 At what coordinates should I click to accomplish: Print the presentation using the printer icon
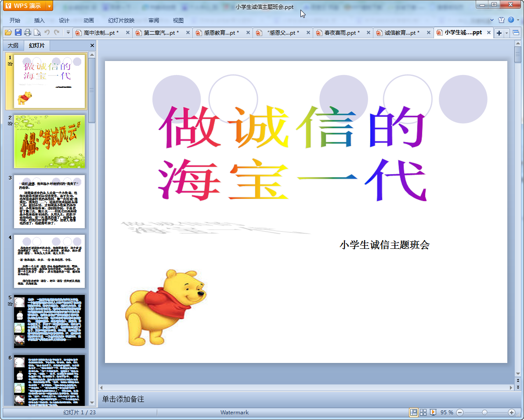[28, 32]
